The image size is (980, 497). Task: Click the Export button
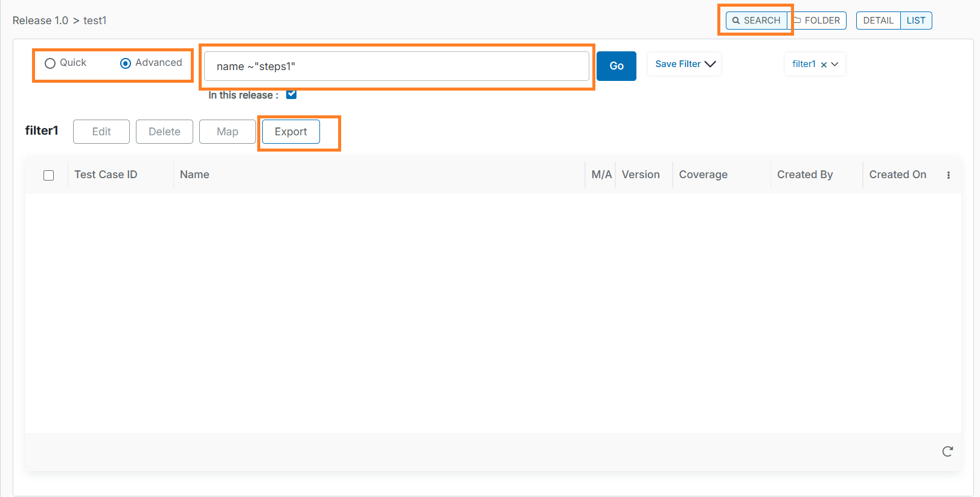pyautogui.click(x=290, y=132)
